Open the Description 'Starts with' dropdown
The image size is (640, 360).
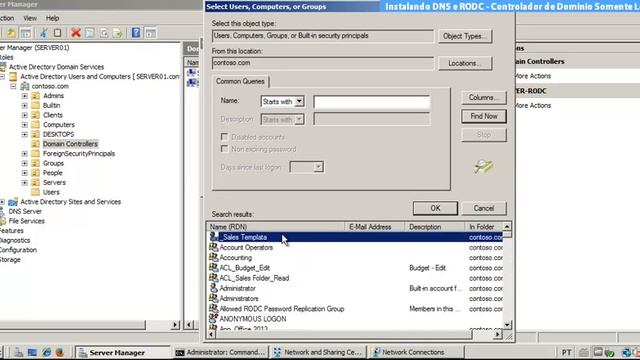click(x=299, y=119)
